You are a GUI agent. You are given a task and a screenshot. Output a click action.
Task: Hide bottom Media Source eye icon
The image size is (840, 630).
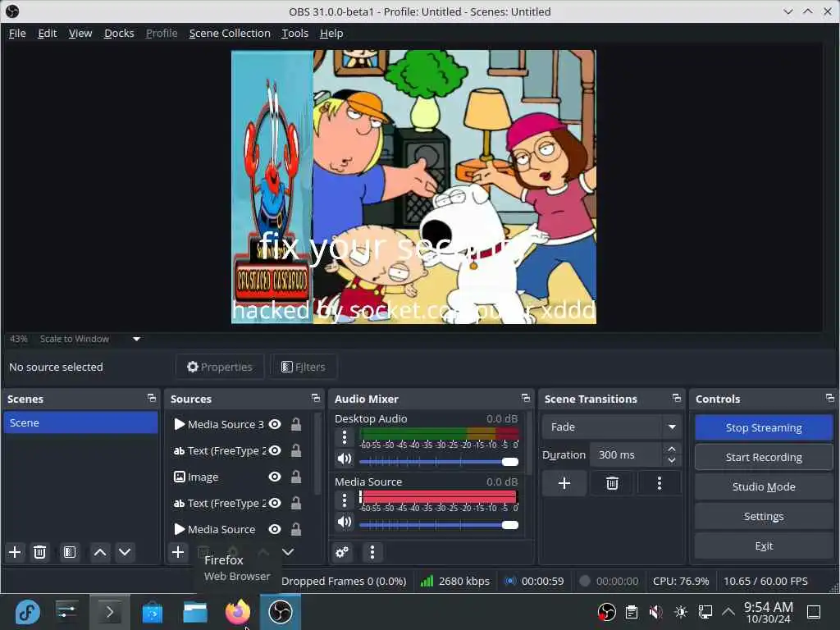click(275, 529)
